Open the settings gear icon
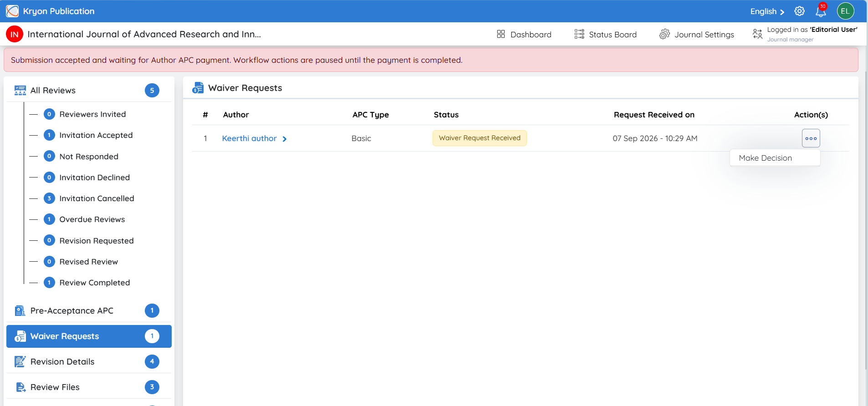Viewport: 868px width, 406px height. pyautogui.click(x=799, y=11)
